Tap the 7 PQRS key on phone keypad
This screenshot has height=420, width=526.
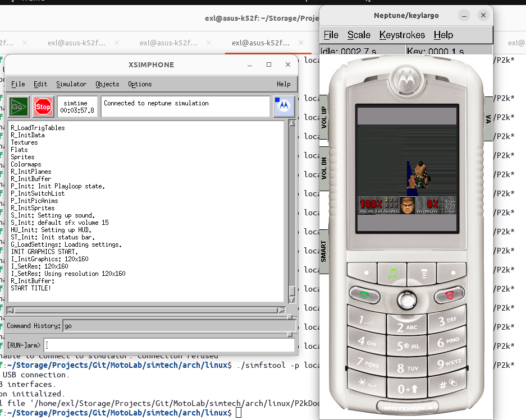(367, 362)
